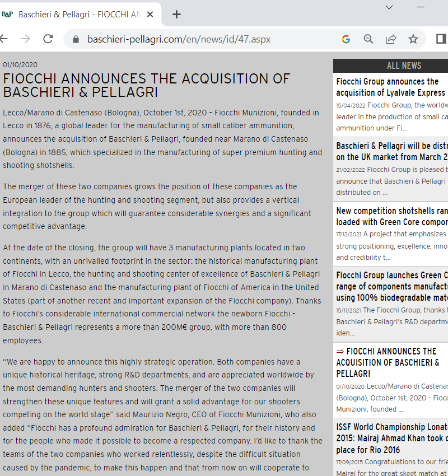Open the new competition shotshells news
The width and height of the screenshot is (448, 476).
coord(392,217)
